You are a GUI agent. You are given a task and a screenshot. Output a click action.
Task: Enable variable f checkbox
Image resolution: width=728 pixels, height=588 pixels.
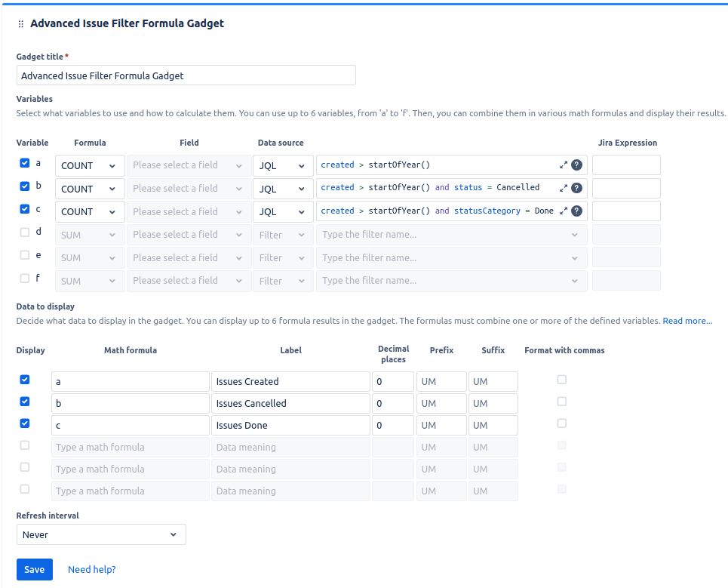pyautogui.click(x=25, y=279)
